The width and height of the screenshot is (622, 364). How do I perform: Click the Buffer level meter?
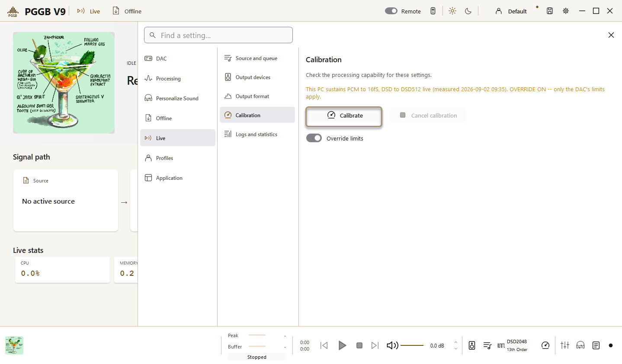point(257,347)
